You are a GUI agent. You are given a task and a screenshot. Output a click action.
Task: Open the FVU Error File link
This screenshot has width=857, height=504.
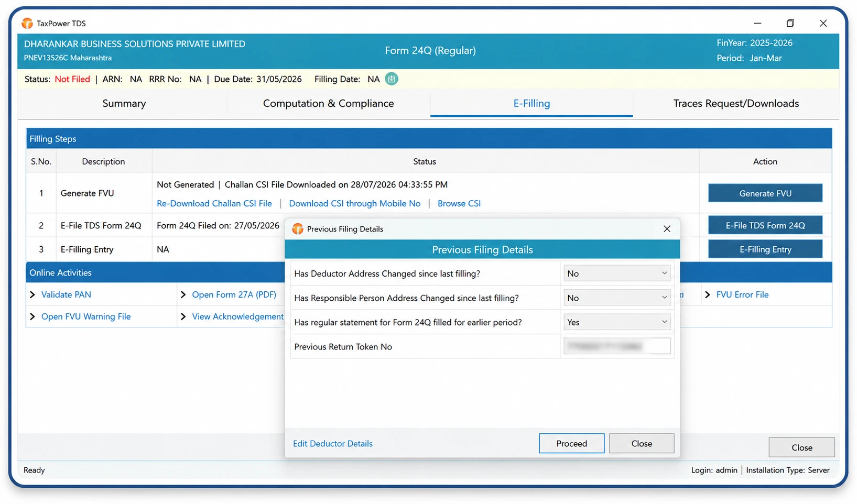[x=742, y=294]
